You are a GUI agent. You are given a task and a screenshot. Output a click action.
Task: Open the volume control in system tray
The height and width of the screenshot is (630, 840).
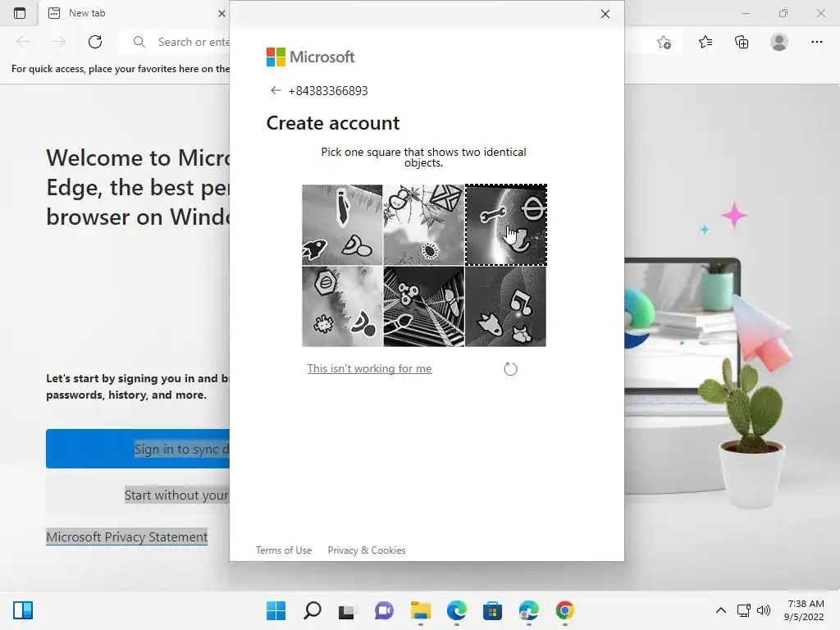click(x=764, y=610)
